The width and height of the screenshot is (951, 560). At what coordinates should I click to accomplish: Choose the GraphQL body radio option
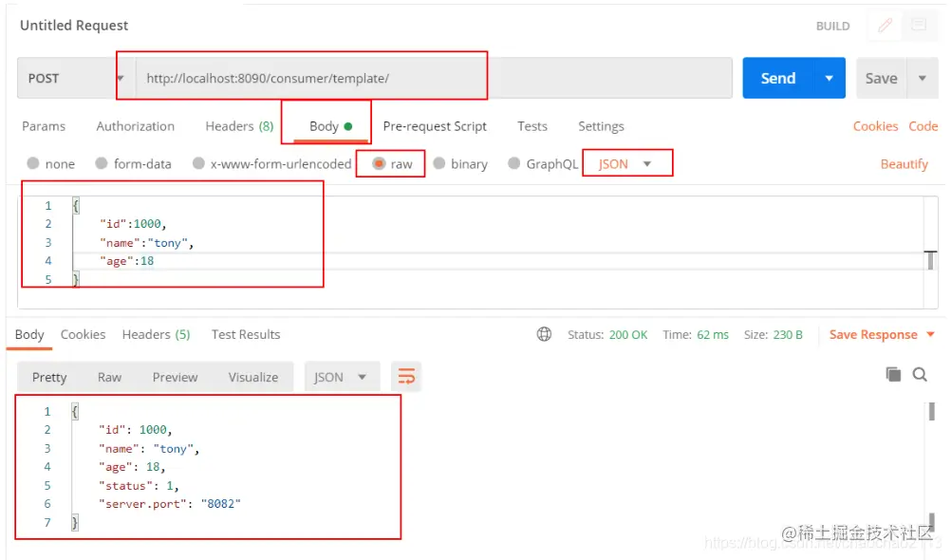click(513, 163)
